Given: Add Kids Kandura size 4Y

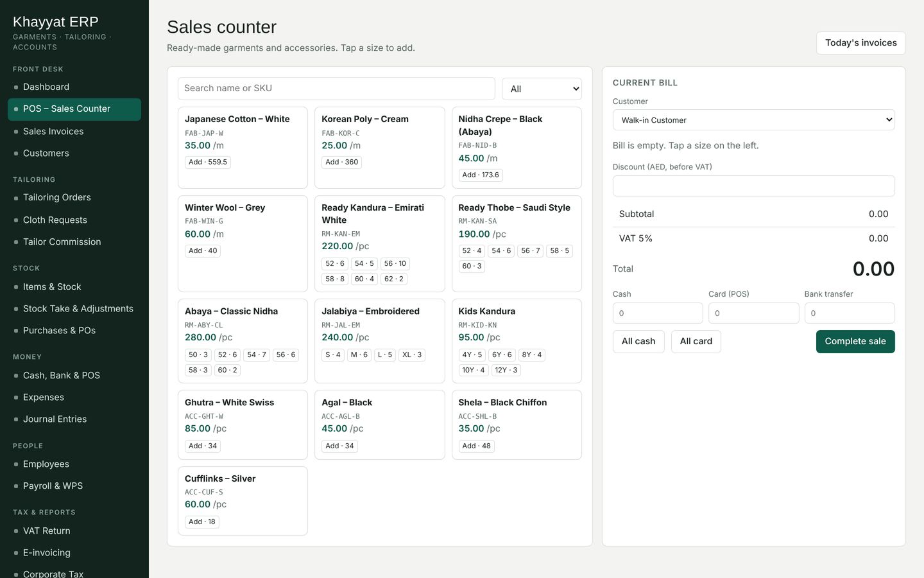Looking at the screenshot, I should (472, 355).
